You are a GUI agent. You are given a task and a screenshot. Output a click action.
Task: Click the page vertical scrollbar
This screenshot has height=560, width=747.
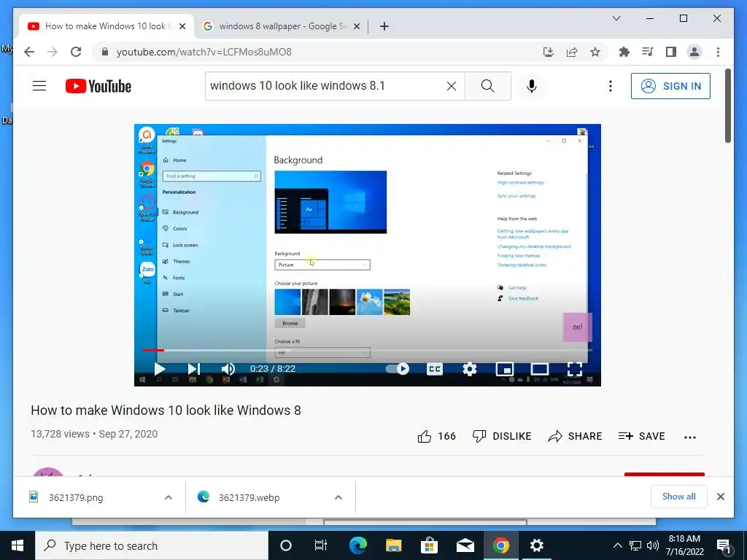point(728,106)
